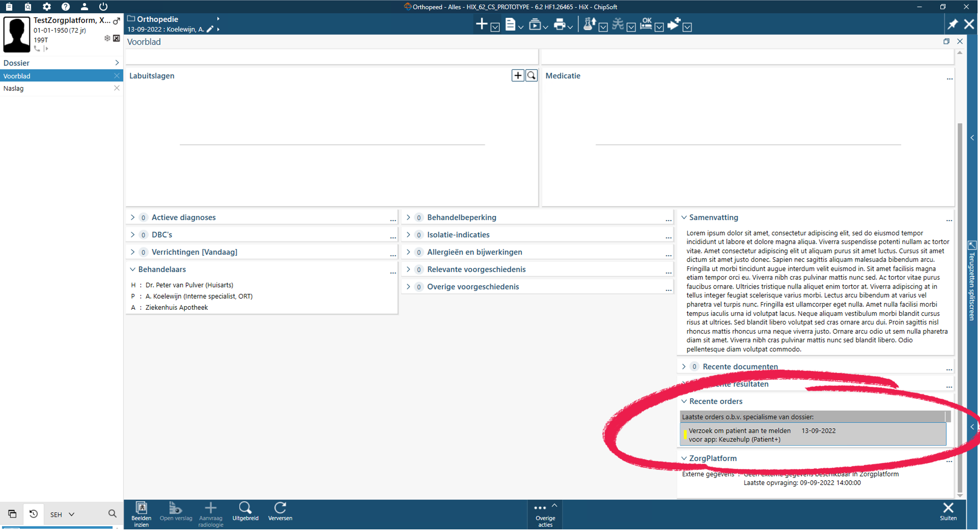Pin the dossier window with pin icon
The image size is (980, 531).
pos(952,24)
